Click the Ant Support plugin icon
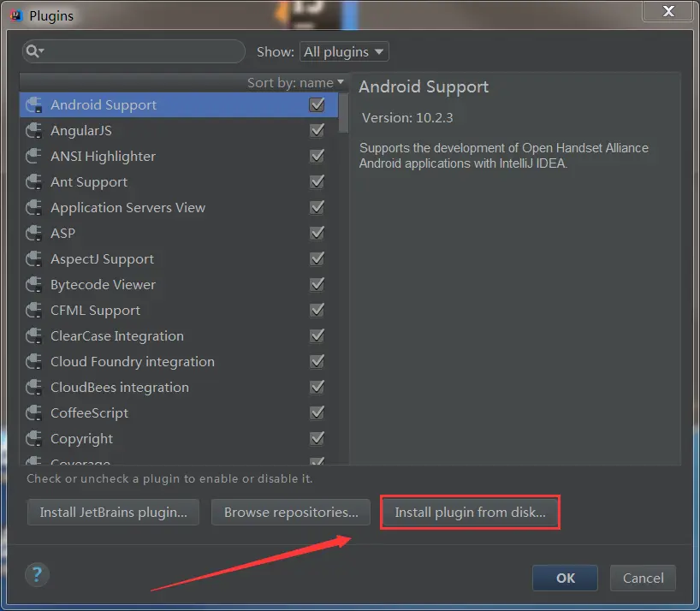This screenshot has width=700, height=611. pos(34,181)
